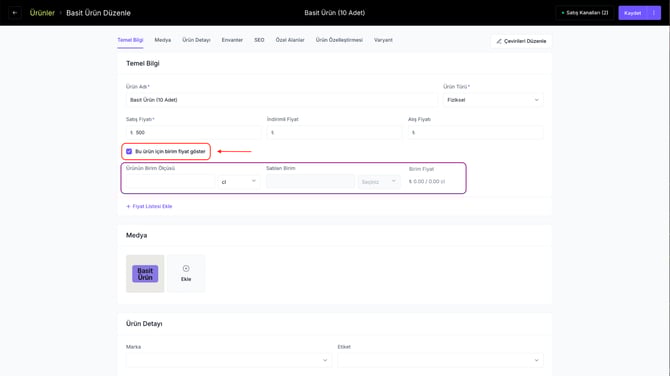
Task: Open the Kaydet button's three-dot menu
Action: click(x=654, y=13)
